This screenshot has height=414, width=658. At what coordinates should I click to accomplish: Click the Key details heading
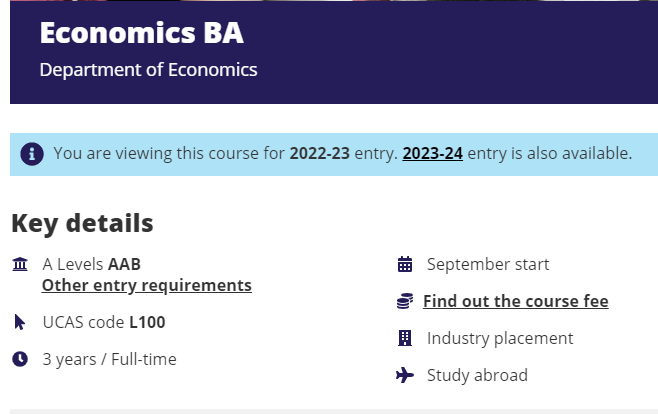coord(82,223)
